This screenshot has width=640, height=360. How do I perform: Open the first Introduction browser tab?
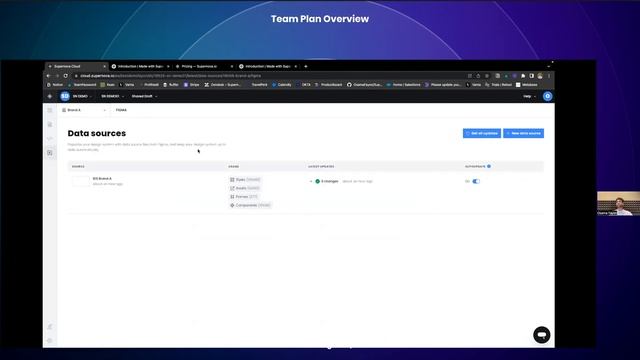click(140, 66)
